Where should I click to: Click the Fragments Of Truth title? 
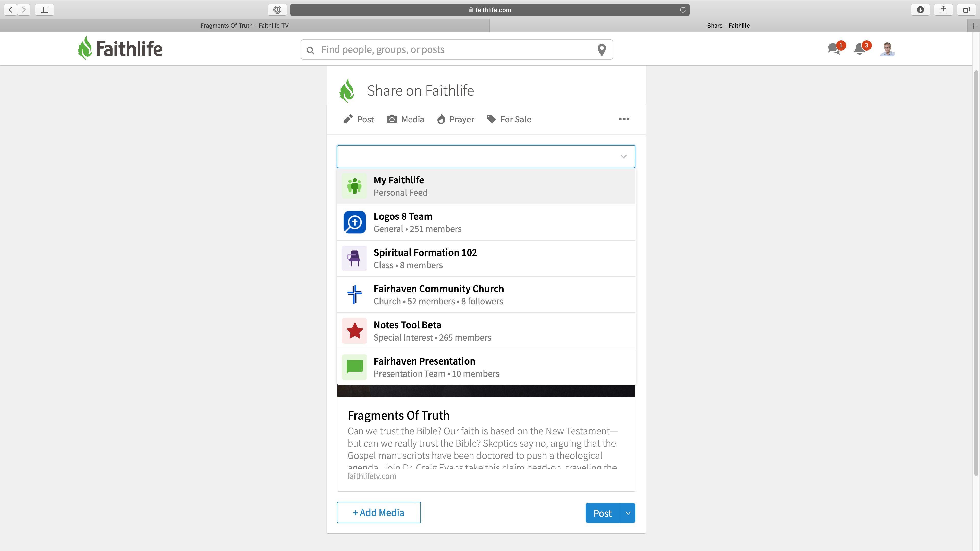(398, 415)
